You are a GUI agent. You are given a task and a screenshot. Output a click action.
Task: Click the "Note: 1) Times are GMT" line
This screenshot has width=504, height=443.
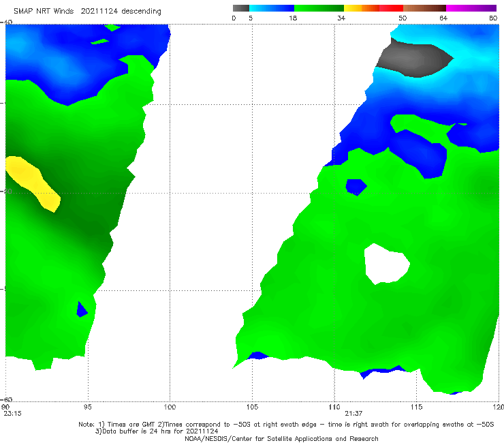point(286,425)
